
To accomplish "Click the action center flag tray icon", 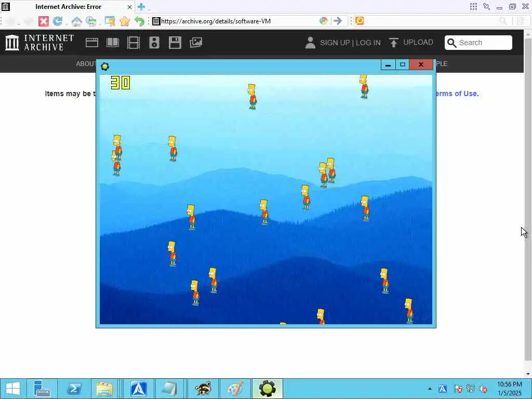I will pyautogui.click(x=458, y=389).
